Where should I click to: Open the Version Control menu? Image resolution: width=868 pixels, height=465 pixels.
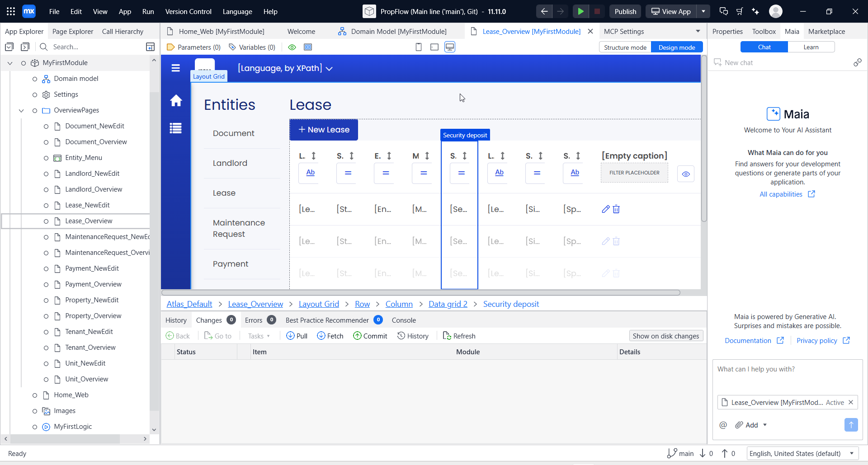point(188,11)
